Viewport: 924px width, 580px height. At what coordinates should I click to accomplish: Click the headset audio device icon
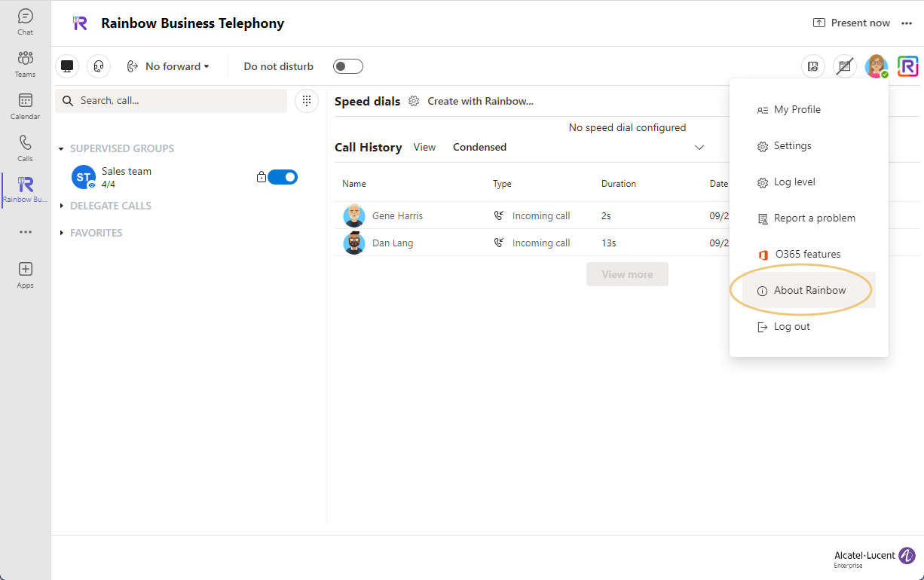tap(99, 66)
